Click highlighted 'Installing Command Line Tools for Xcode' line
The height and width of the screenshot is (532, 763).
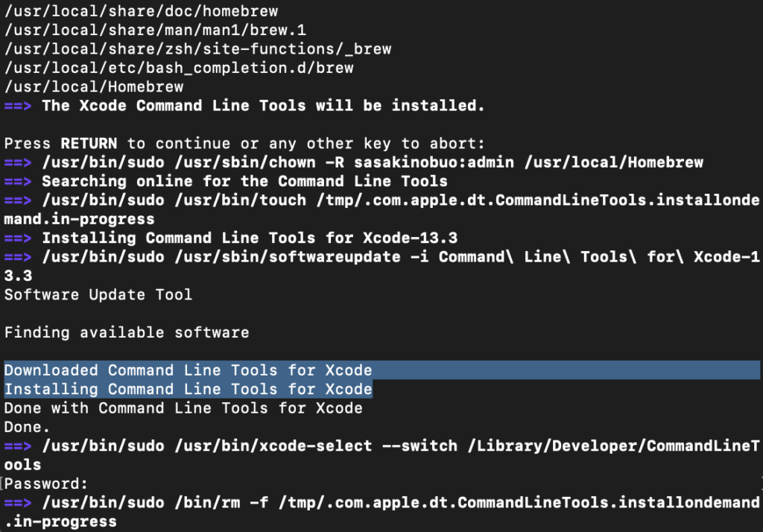pyautogui.click(x=189, y=389)
